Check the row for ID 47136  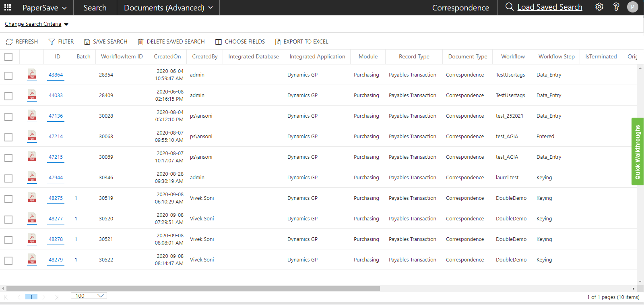point(8,117)
